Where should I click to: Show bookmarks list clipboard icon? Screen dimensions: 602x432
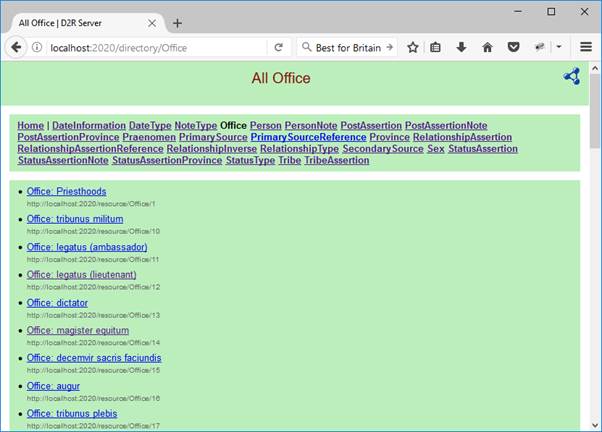(x=436, y=47)
